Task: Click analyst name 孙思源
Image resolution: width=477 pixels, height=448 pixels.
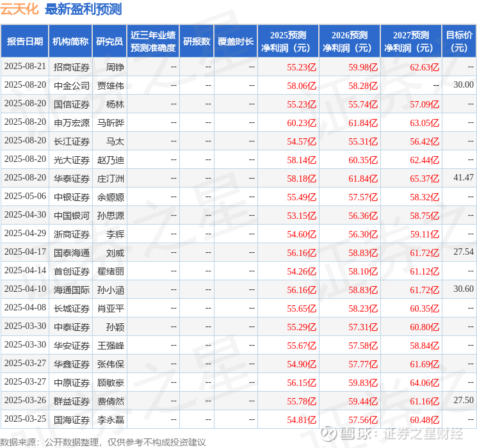Action: (x=110, y=215)
